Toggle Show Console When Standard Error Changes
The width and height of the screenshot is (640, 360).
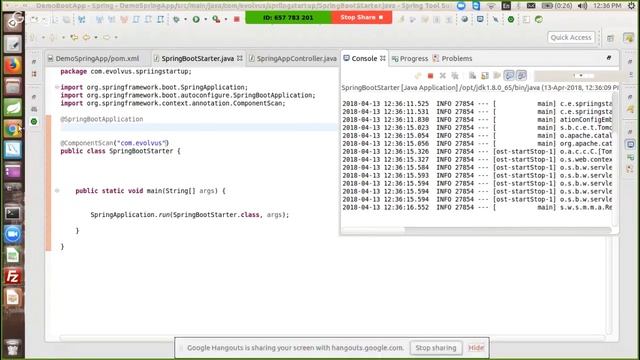click(521, 76)
